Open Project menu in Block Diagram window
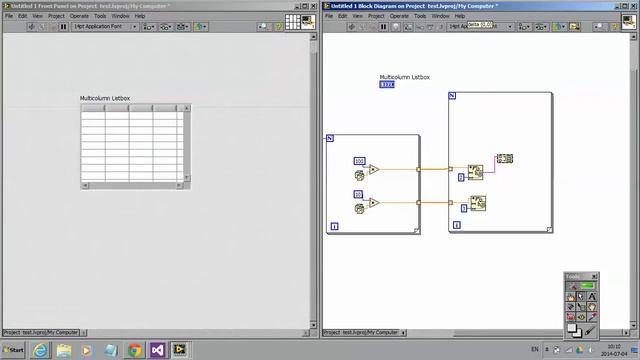This screenshot has height=360, width=640. coord(376,16)
